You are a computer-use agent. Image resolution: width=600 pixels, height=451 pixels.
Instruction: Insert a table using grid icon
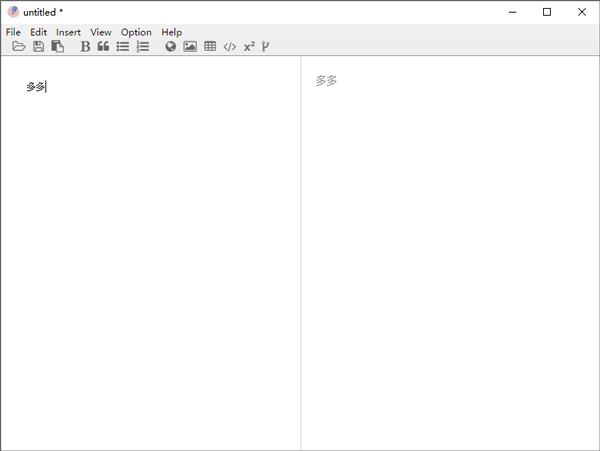point(210,46)
